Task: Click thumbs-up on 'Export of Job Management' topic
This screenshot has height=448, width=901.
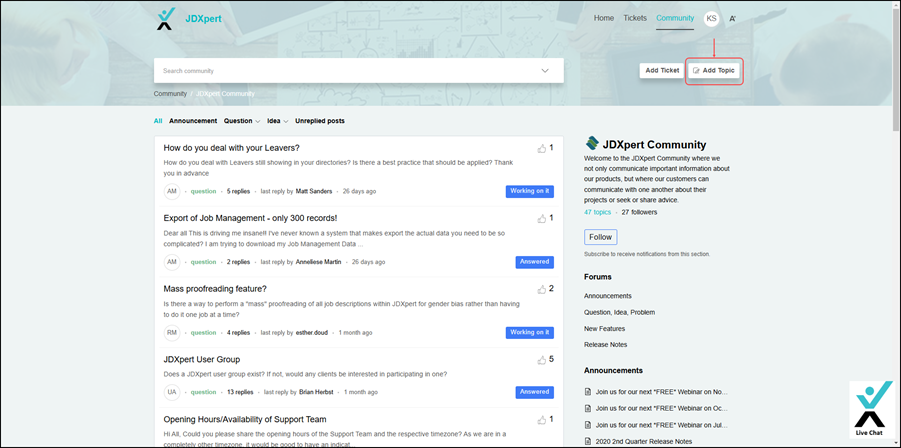Action: click(542, 218)
